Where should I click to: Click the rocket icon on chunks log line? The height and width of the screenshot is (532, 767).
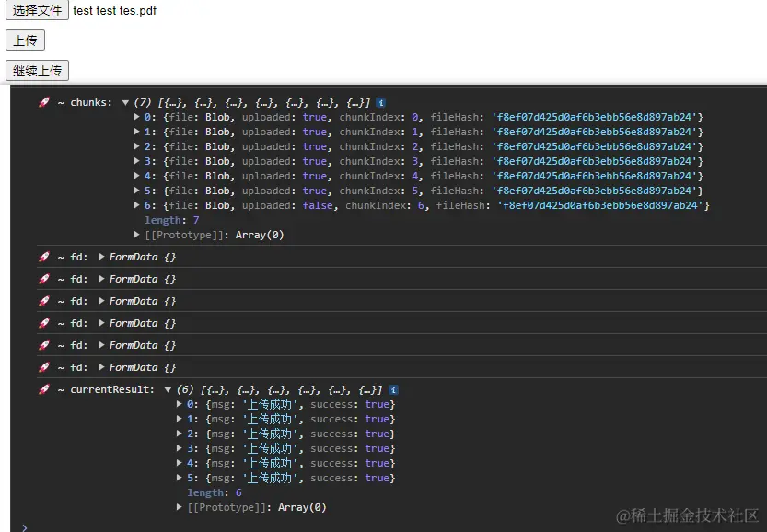[44, 102]
